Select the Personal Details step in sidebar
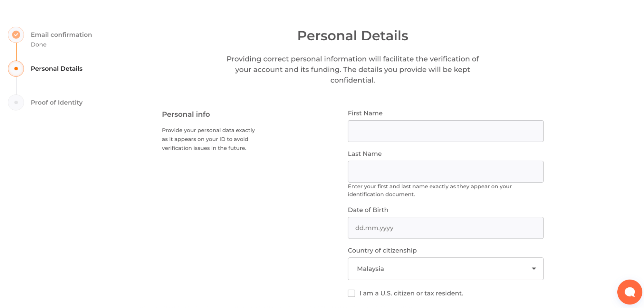Viewport: 644px width, 308px height. point(57,69)
